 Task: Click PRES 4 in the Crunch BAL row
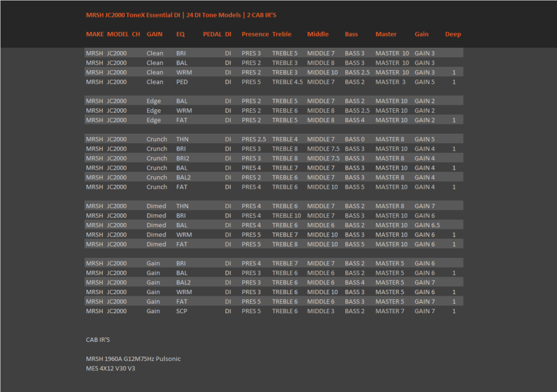coord(251,168)
